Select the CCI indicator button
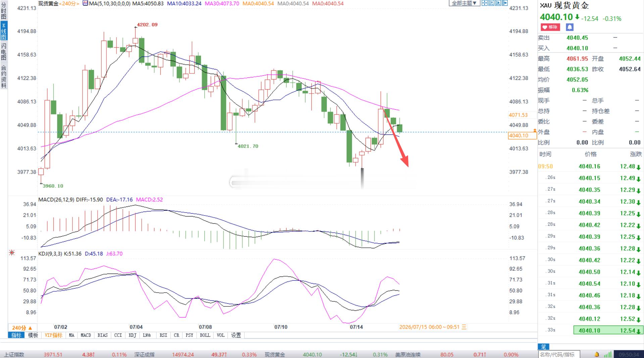 tap(118, 335)
